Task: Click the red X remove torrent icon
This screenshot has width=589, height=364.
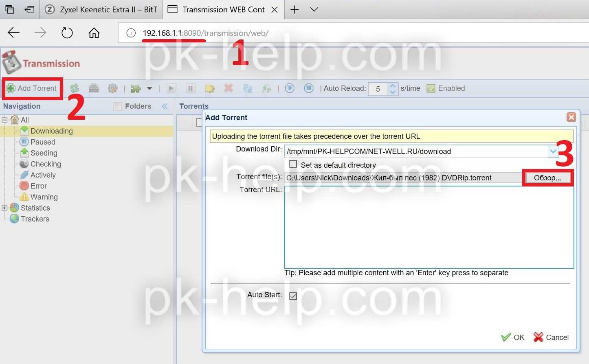Action: coord(229,88)
